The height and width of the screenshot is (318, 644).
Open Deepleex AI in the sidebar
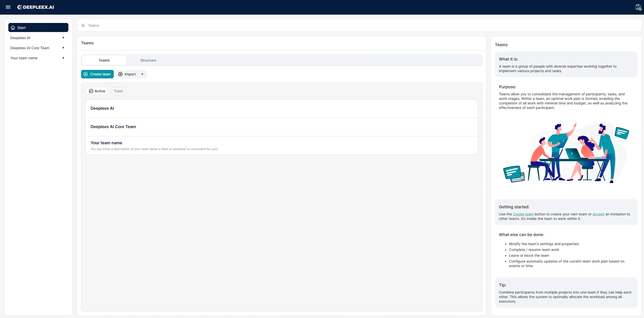point(20,38)
